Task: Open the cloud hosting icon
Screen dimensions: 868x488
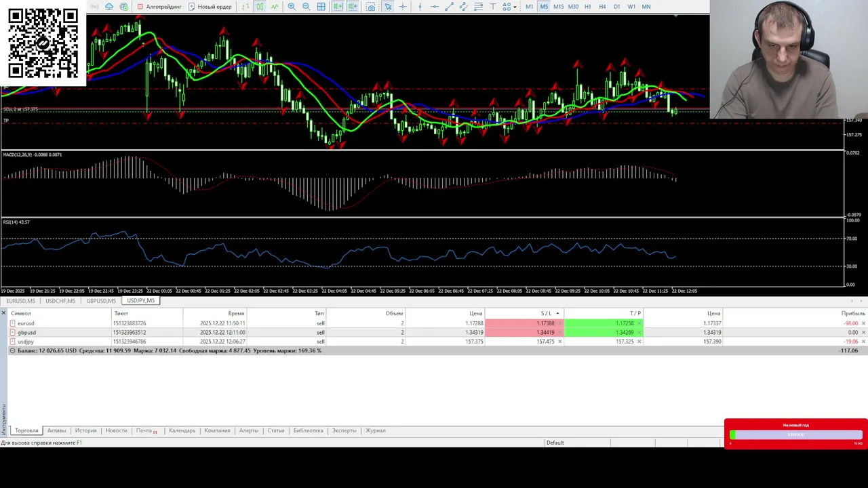Action: (109, 6)
